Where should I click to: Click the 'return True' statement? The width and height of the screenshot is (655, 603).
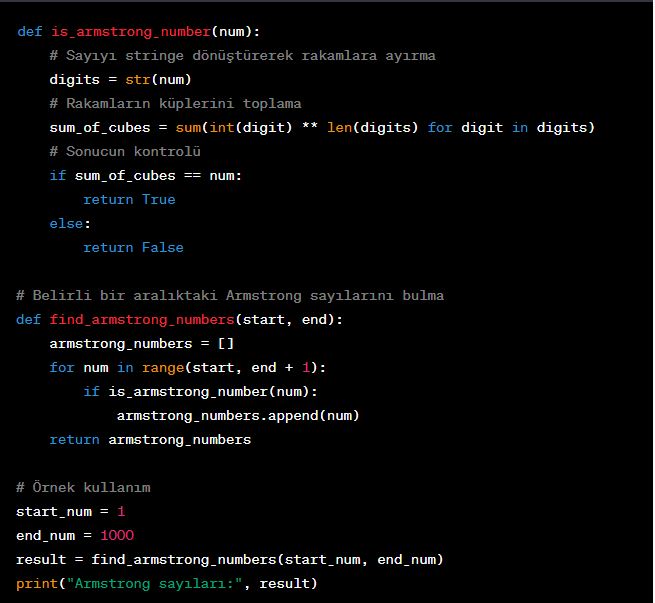[129, 200]
